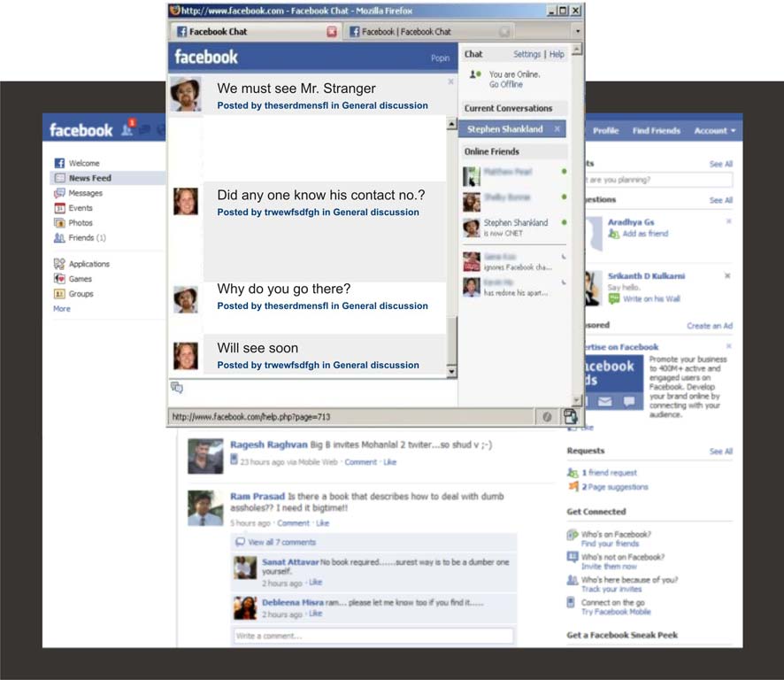Switch to the 'Facebook Chat' browser tab
Screen dimensions: 784x680
[x=256, y=32]
